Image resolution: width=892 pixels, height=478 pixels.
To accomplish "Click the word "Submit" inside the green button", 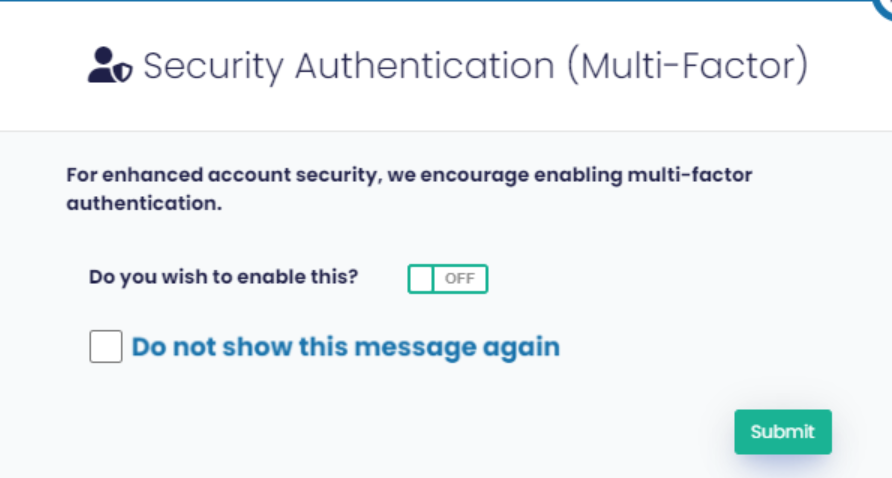I will [783, 432].
